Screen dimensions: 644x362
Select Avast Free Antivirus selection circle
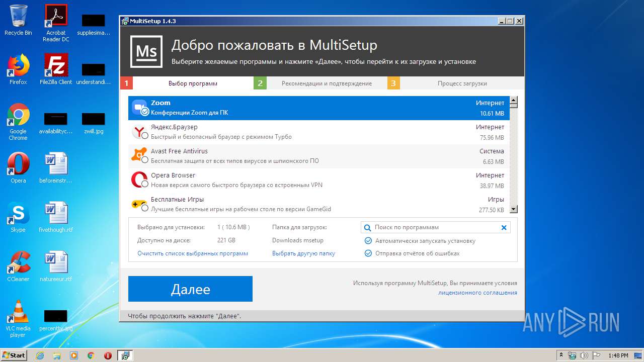coord(145,160)
